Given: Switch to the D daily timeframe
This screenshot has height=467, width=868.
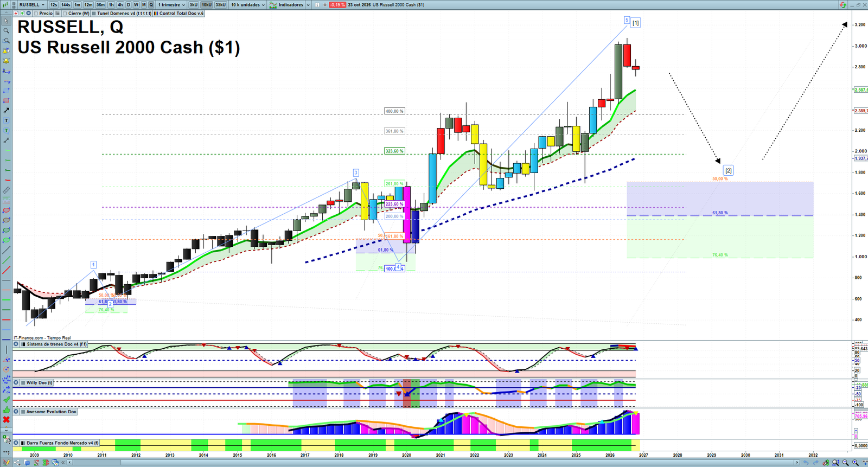Looking at the screenshot, I should pyautogui.click(x=129, y=4).
